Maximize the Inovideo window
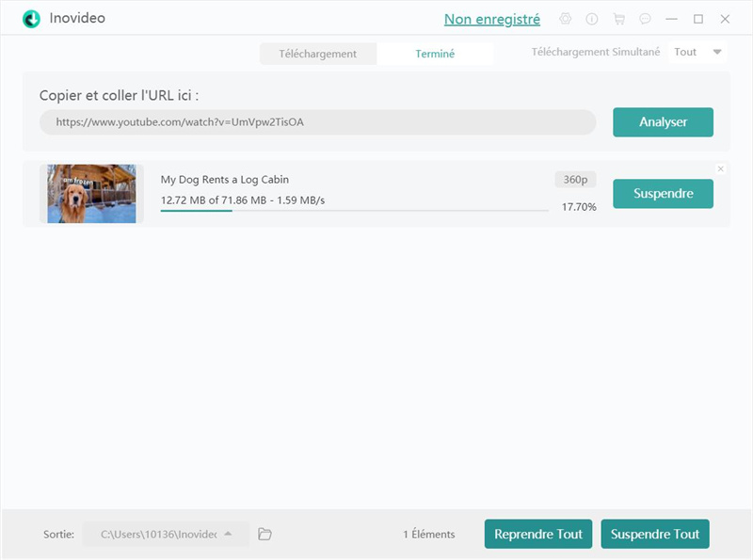 pyautogui.click(x=698, y=19)
